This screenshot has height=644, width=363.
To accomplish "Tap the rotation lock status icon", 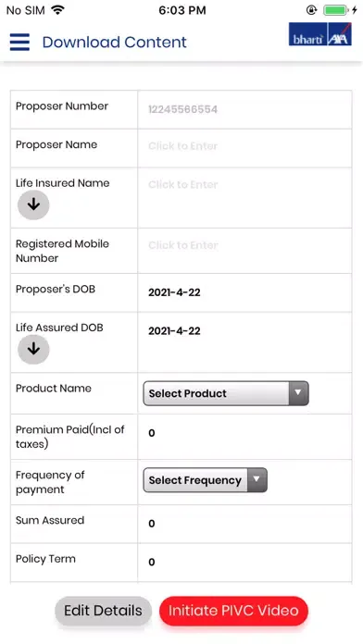I will tap(312, 10).
